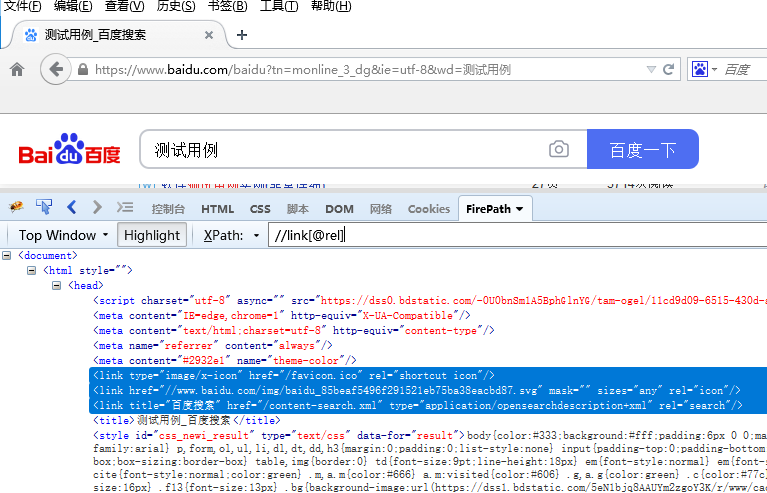
Task: Click the padlock security icon in address bar
Action: pos(83,69)
